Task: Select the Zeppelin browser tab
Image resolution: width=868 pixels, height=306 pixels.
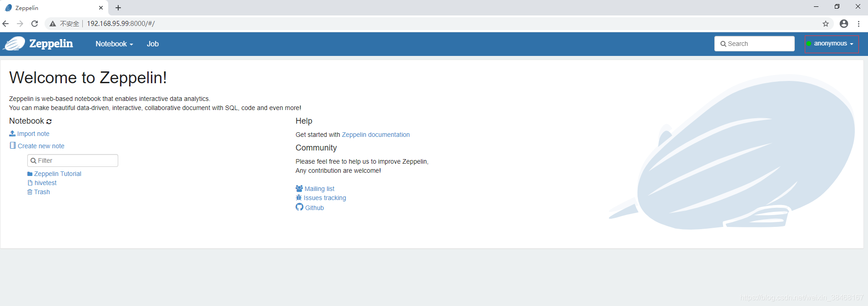Action: [x=54, y=8]
